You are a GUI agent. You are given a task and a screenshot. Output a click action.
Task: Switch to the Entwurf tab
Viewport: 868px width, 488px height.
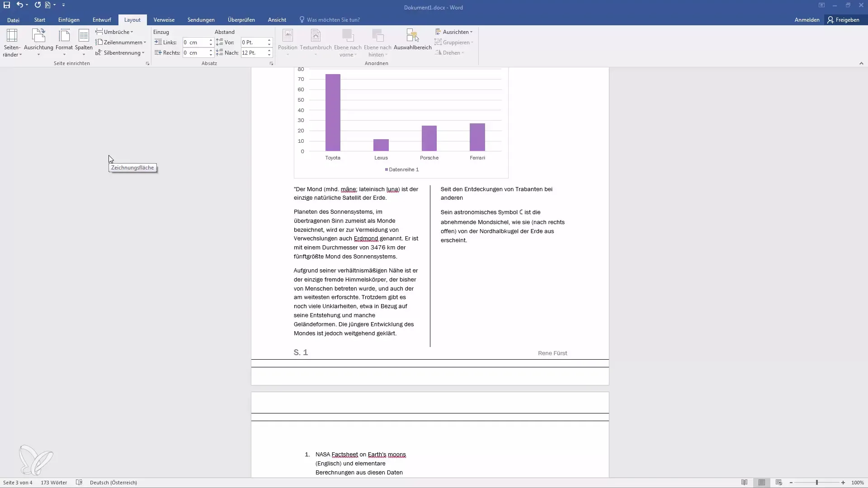click(x=102, y=20)
